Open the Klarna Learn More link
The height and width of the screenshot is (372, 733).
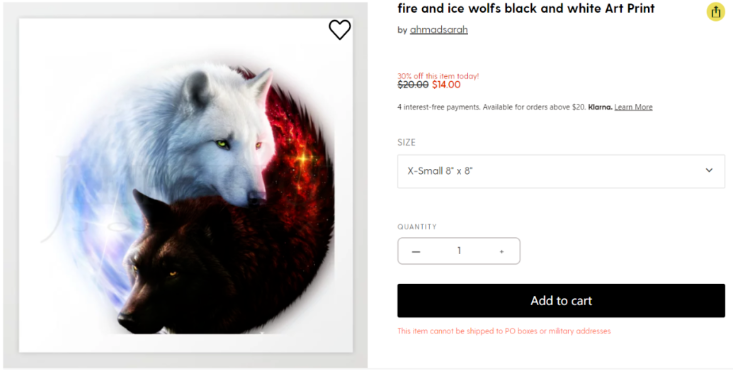pyautogui.click(x=633, y=107)
